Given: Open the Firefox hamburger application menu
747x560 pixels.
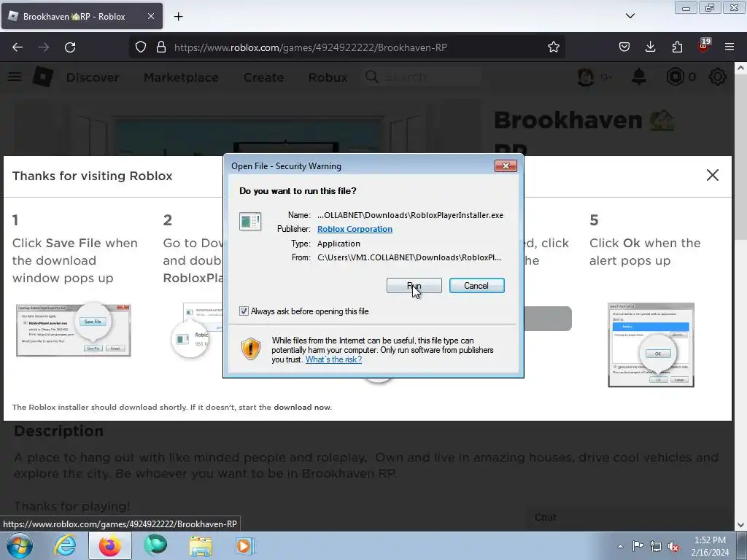Looking at the screenshot, I should (729, 47).
